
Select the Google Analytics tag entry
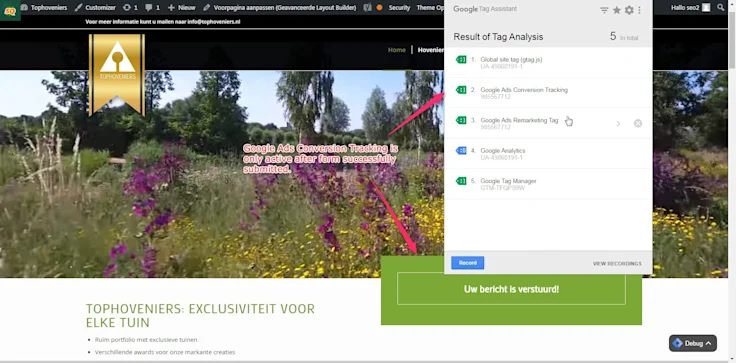coord(548,154)
